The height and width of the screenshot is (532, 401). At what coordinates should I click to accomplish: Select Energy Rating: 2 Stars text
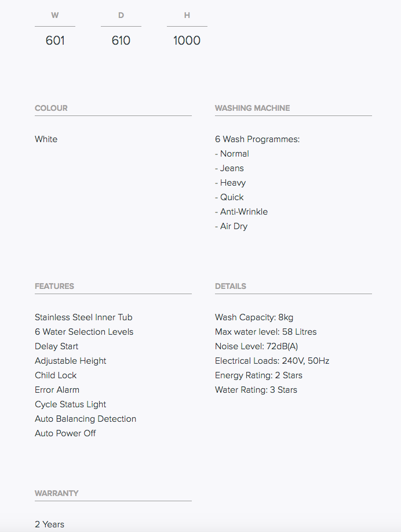click(x=258, y=375)
